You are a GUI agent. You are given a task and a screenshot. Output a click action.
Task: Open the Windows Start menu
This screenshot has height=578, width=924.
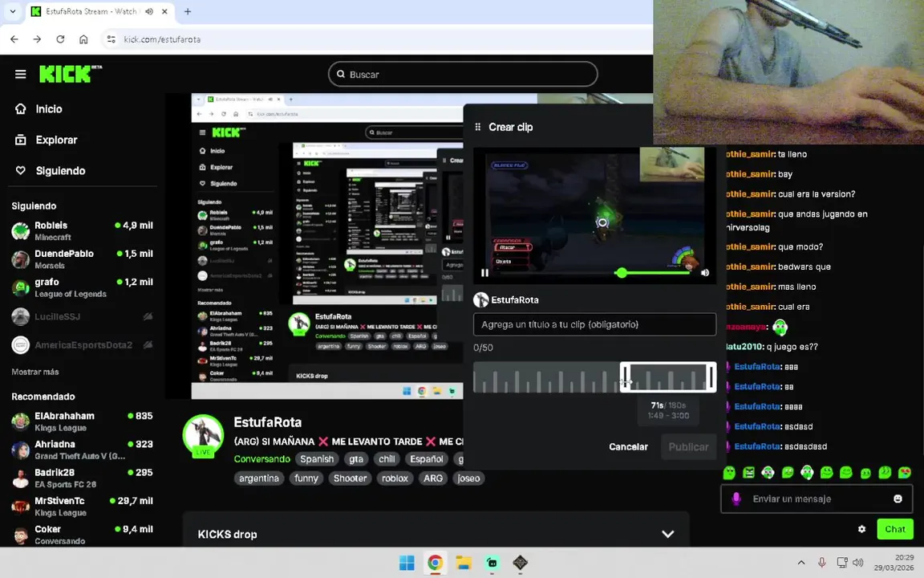[x=407, y=563]
